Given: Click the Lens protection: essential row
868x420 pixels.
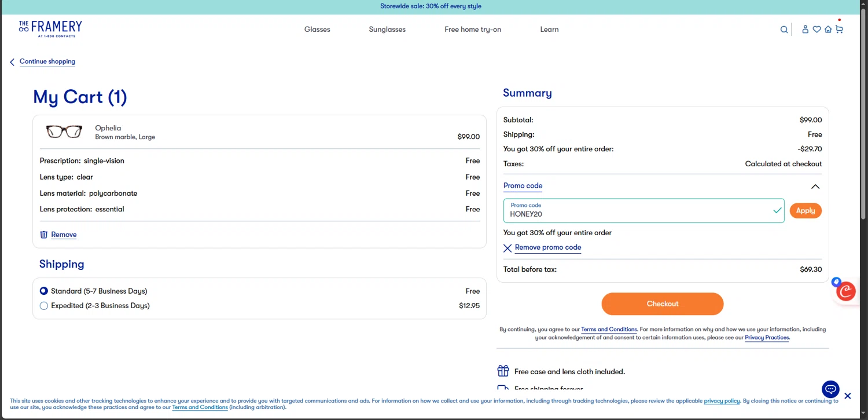Looking at the screenshot, I should (x=260, y=209).
